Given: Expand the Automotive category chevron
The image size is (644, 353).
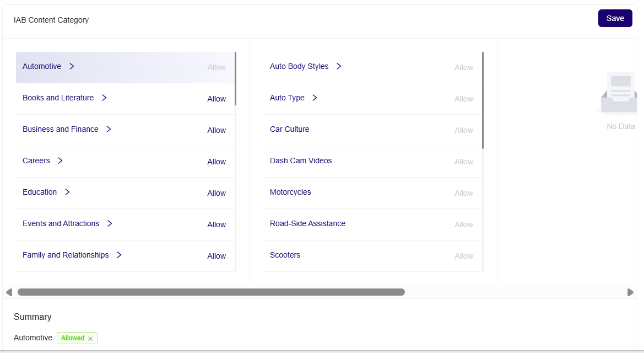Looking at the screenshot, I should coord(72,66).
